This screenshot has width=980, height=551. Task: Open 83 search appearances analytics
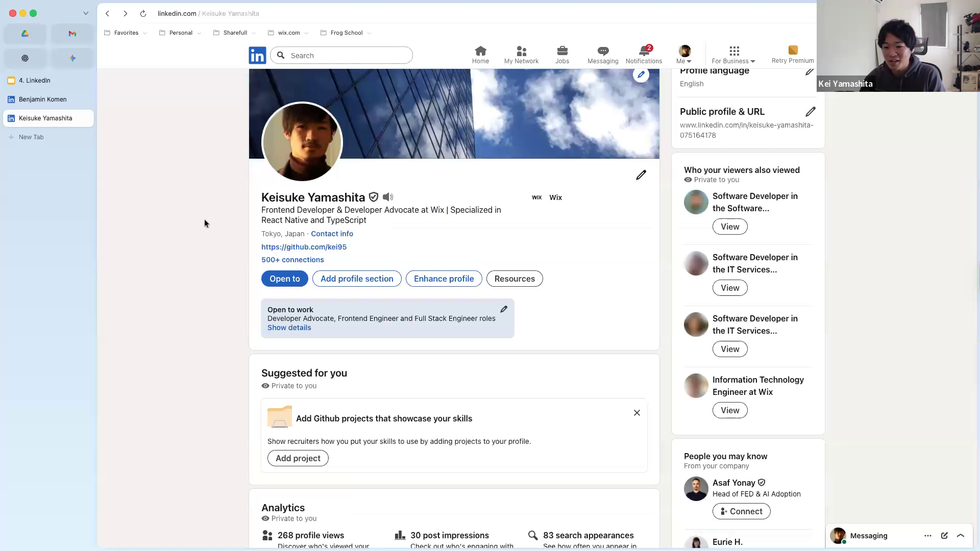click(588, 535)
